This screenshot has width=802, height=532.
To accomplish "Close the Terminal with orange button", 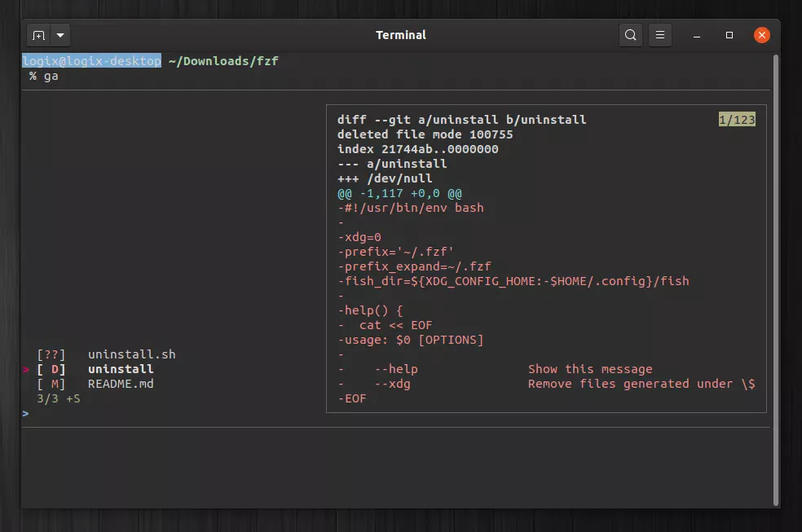I will pos(761,35).
